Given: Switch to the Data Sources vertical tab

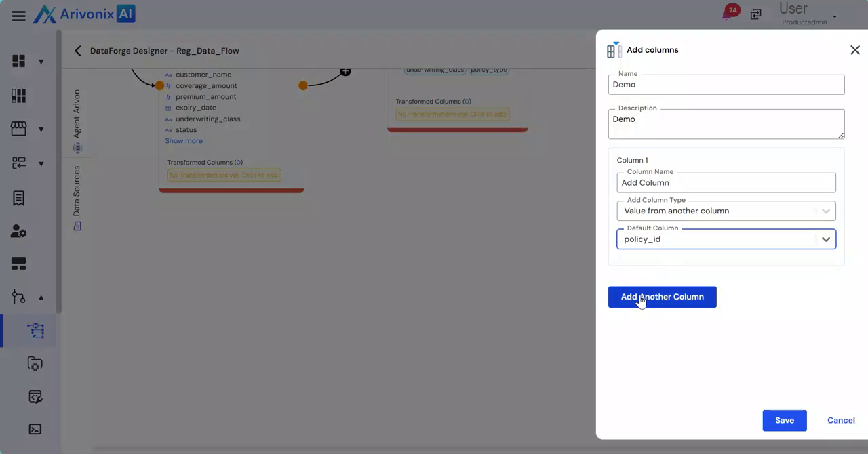Looking at the screenshot, I should (77, 197).
